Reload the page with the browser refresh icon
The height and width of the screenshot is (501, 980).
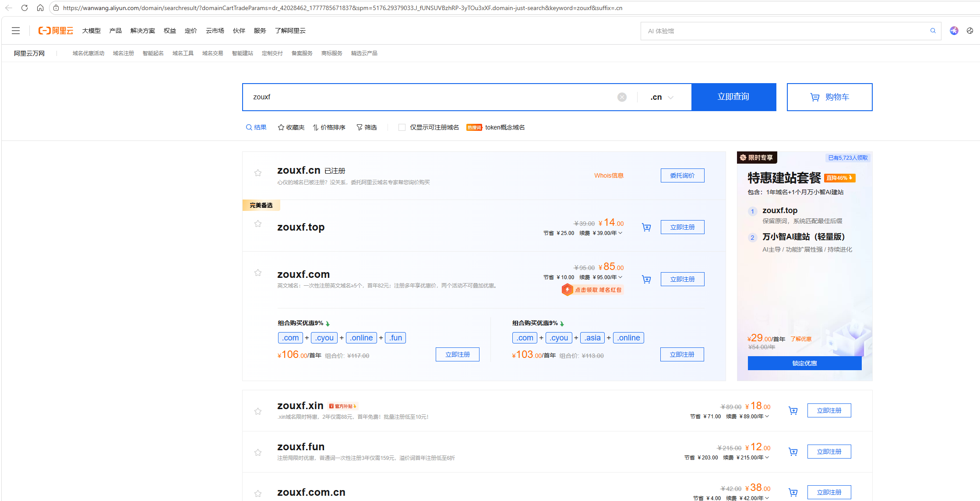point(25,8)
